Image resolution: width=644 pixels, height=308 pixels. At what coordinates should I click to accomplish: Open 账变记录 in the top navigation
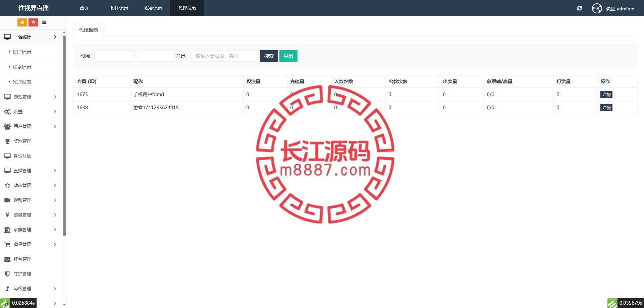click(153, 8)
